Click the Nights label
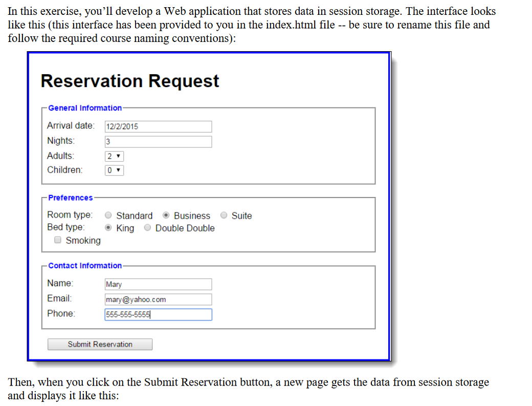532x406 pixels. pyautogui.click(x=61, y=140)
